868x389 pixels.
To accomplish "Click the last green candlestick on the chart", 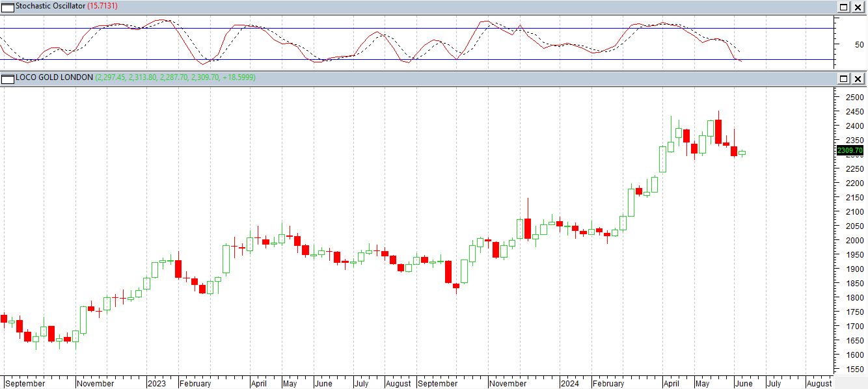I will 742,154.
